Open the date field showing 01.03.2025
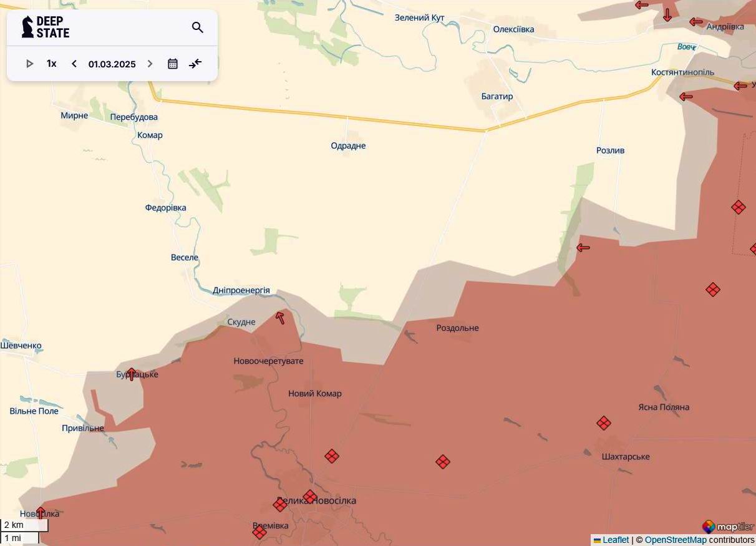756x546 pixels. point(112,64)
